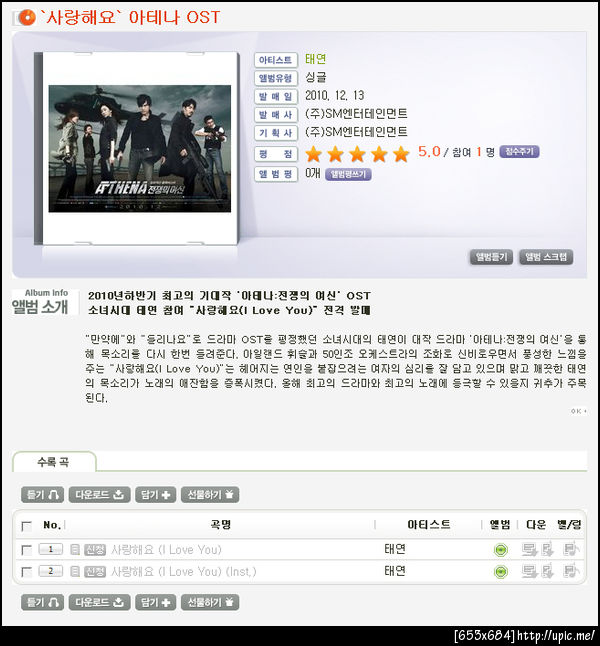Open lyrics icon for track 1
This screenshot has width=600, height=646.
[x=75, y=549]
